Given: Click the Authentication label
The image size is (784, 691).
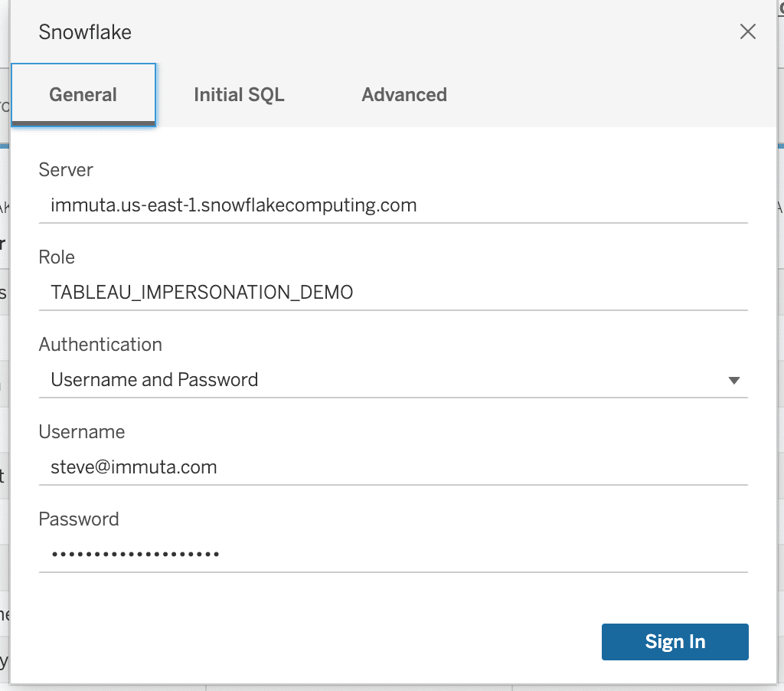Looking at the screenshot, I should (100, 344).
